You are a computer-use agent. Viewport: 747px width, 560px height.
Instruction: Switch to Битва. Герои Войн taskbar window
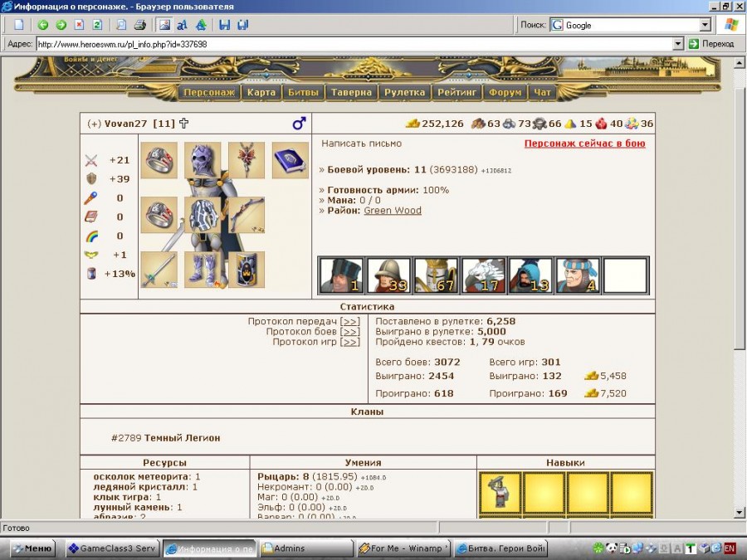click(500, 548)
